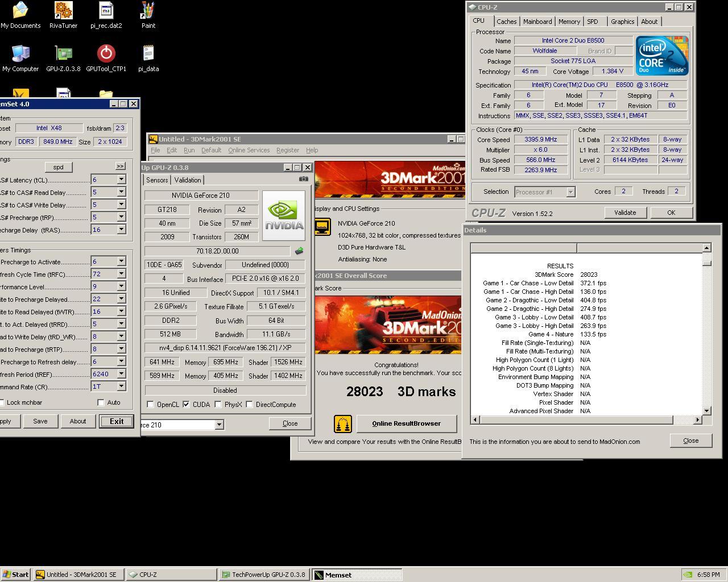Viewport: 728px width, 582px height.
Task: Click the NVIDIA logo in GPU-Z
Action: click(x=284, y=215)
